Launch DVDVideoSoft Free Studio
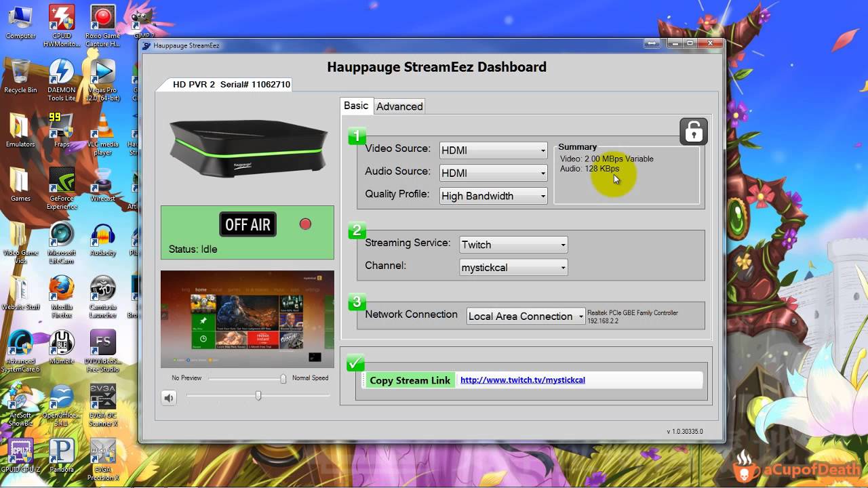This screenshot has height=488, width=868. (102, 351)
